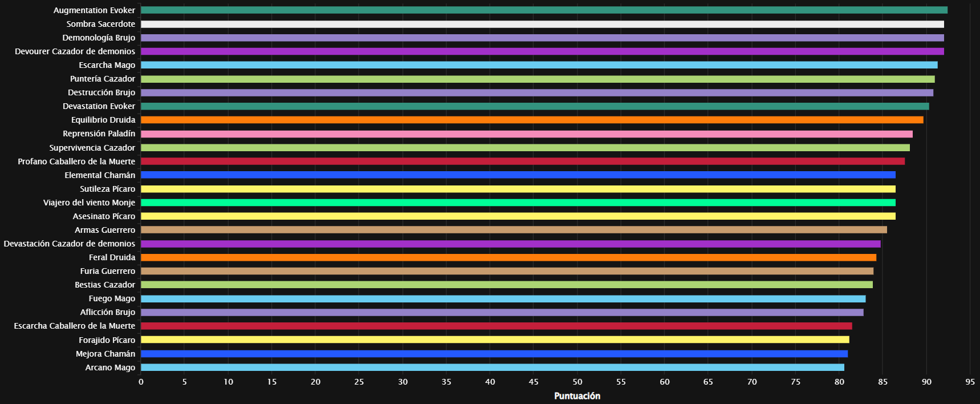The height and width of the screenshot is (404, 980).
Task: Click the Armas Guerrero bar
Action: point(514,230)
